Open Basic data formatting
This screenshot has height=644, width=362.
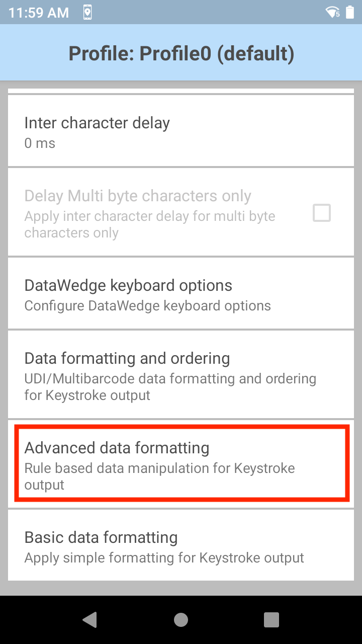coord(181,545)
